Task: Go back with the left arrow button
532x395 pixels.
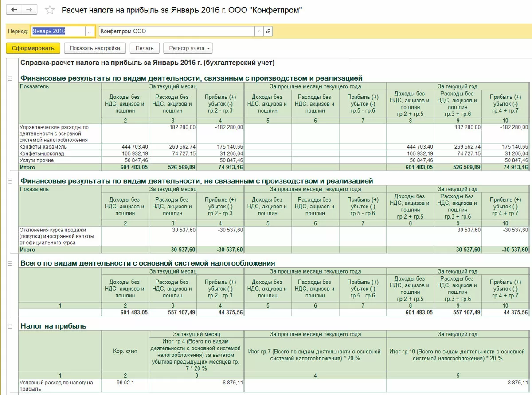Action: click(x=14, y=10)
